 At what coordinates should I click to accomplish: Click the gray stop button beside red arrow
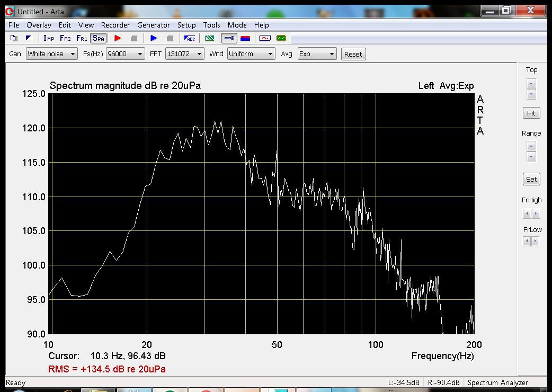point(134,38)
